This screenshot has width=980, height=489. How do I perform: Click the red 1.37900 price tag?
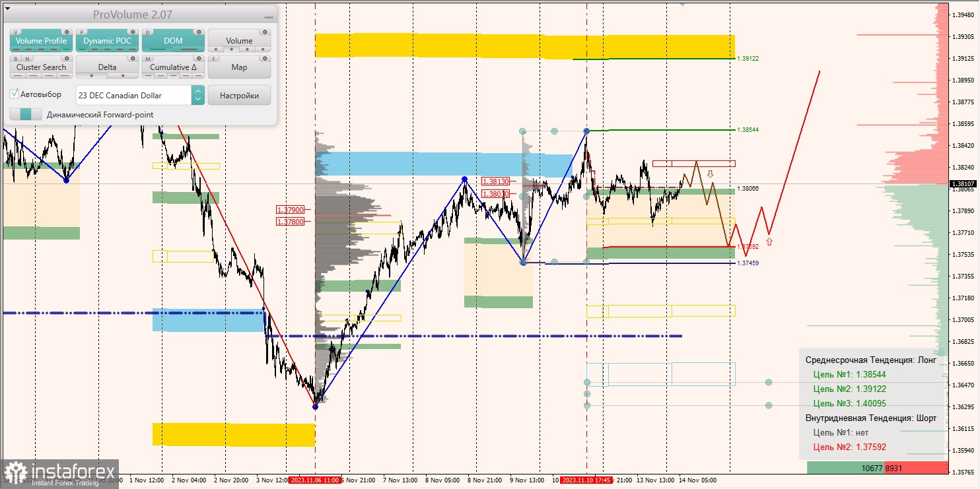[x=290, y=210]
